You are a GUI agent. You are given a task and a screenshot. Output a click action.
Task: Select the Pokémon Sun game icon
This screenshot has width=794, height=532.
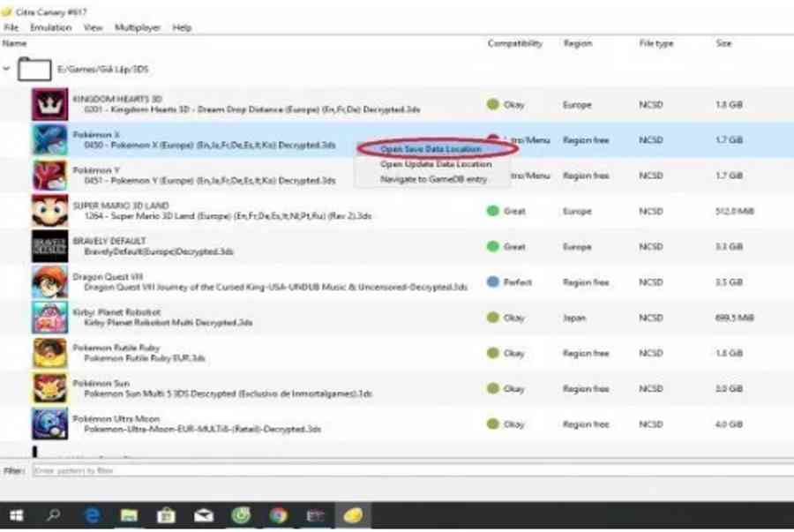[49, 388]
